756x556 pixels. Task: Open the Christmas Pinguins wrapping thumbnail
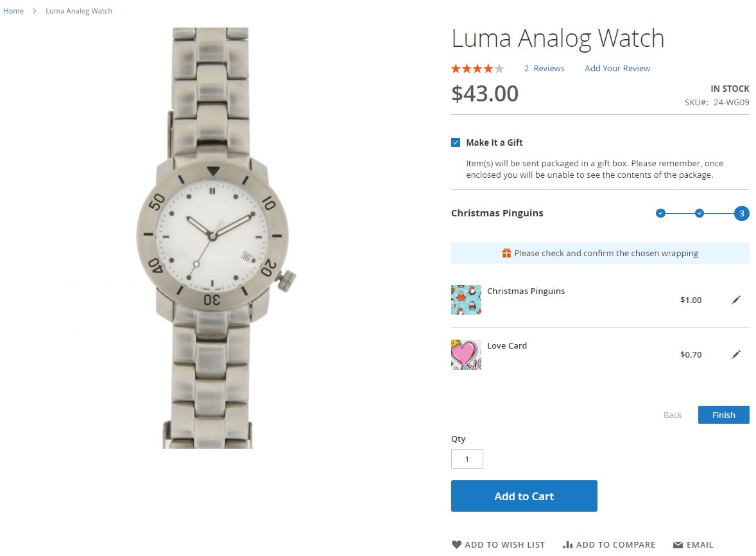click(466, 300)
